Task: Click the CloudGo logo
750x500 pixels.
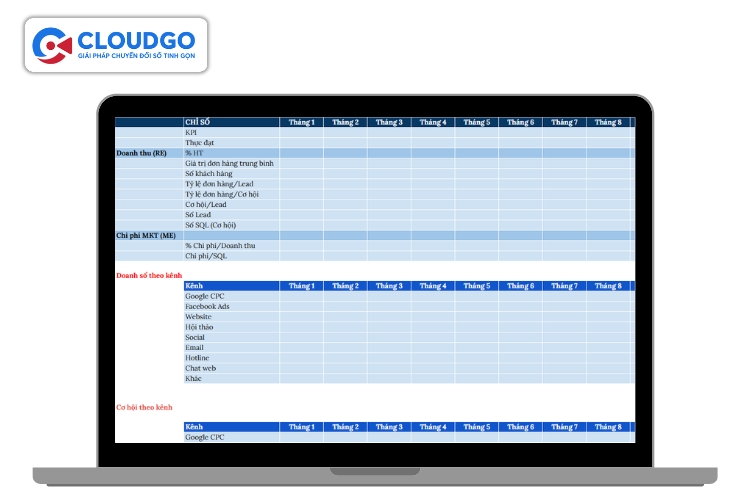Action: 118,44
